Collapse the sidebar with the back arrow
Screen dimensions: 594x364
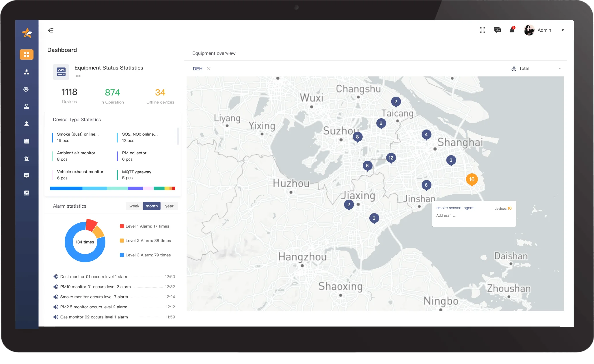pyautogui.click(x=51, y=30)
